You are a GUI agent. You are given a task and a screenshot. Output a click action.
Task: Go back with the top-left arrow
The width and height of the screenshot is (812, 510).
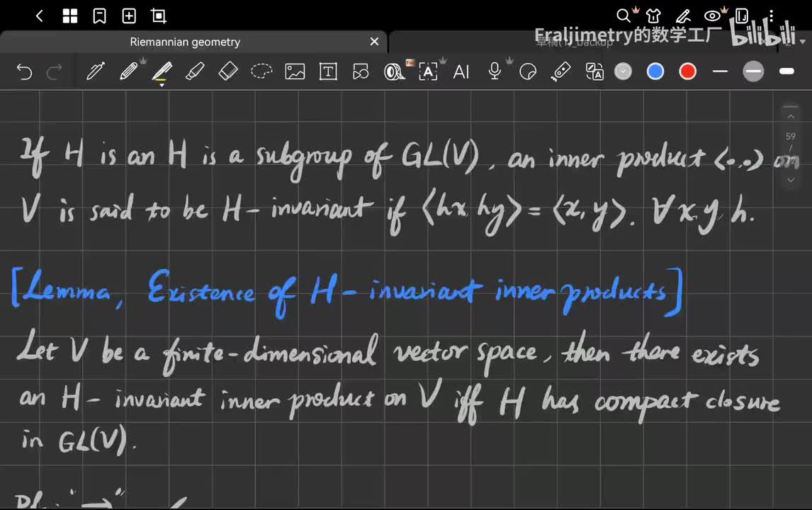pyautogui.click(x=40, y=16)
